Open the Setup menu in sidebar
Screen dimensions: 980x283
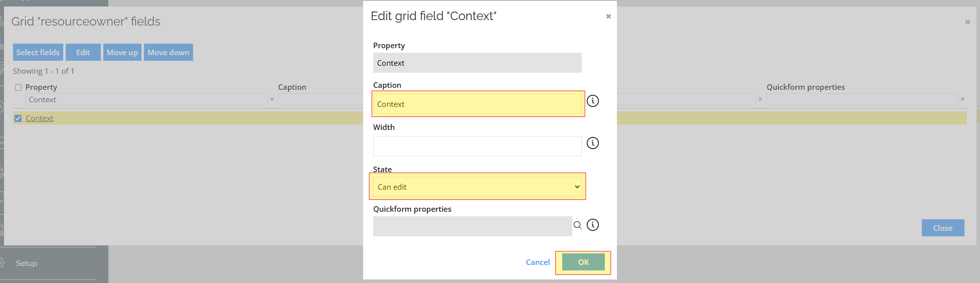(x=26, y=263)
